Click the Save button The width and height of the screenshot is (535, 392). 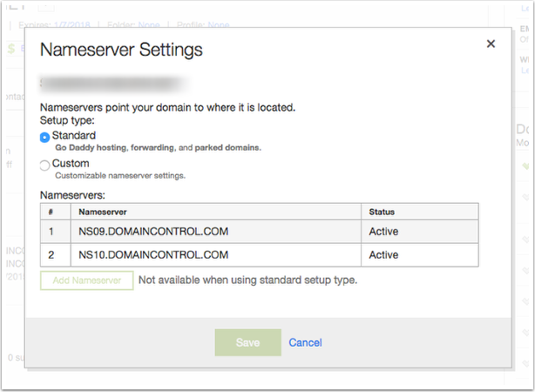pos(248,342)
